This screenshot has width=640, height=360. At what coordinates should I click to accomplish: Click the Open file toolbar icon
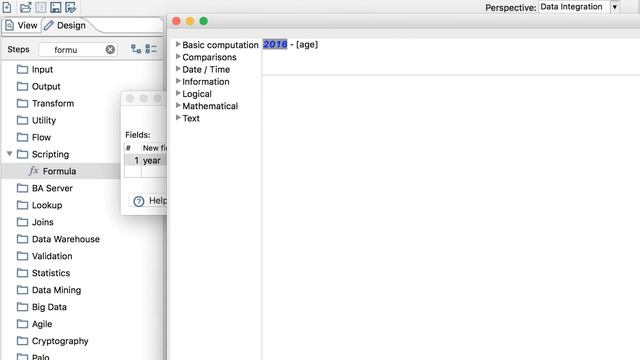(25, 7)
